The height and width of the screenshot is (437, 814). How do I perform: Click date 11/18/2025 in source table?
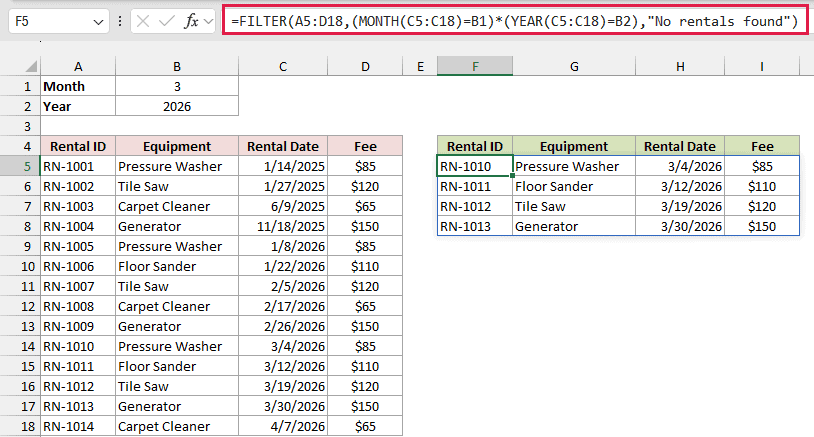(283, 226)
